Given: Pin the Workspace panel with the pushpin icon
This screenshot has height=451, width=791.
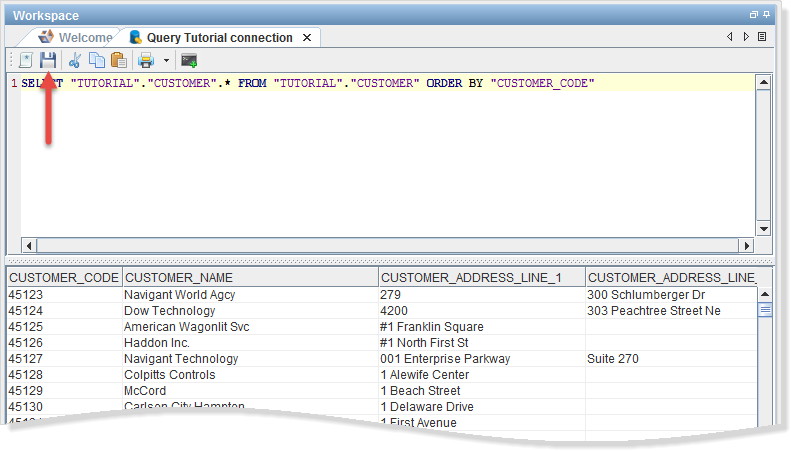Looking at the screenshot, I should (x=767, y=15).
